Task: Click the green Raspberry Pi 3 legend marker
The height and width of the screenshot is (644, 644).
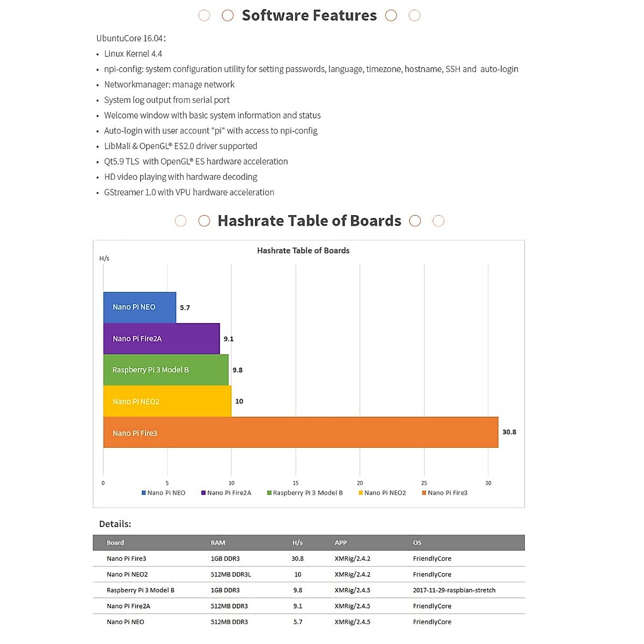Action: tap(269, 493)
